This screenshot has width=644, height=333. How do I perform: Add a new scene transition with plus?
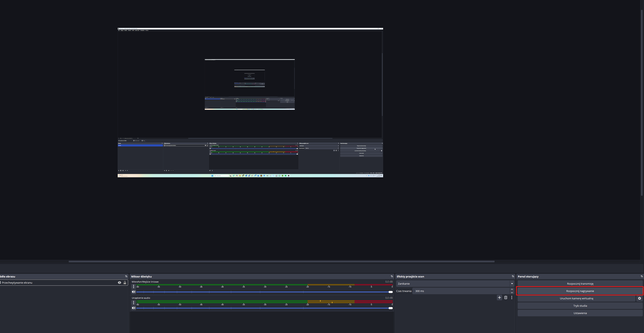pyautogui.click(x=499, y=298)
